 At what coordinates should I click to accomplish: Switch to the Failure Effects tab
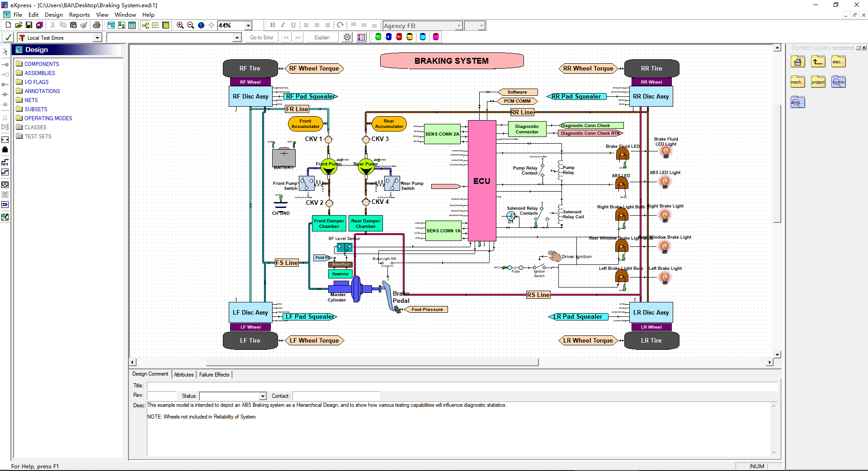pos(214,375)
